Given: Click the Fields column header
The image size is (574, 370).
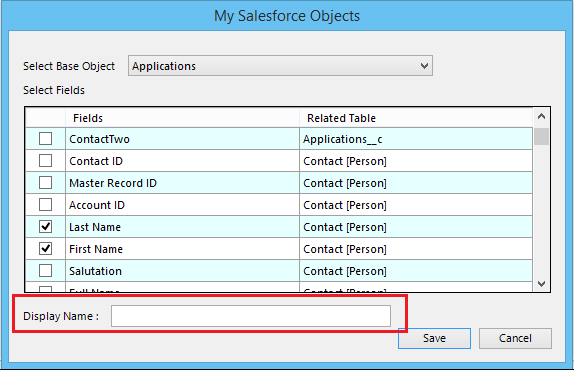Looking at the screenshot, I should point(182,118).
